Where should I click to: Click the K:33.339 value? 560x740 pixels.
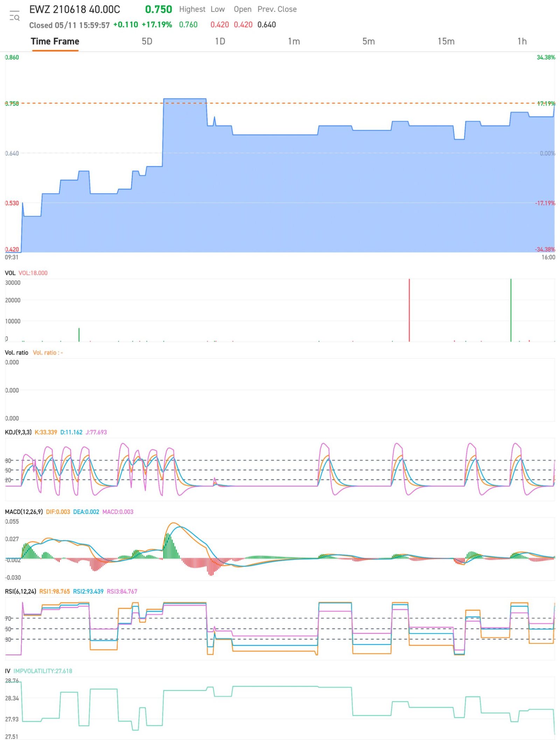coord(46,432)
